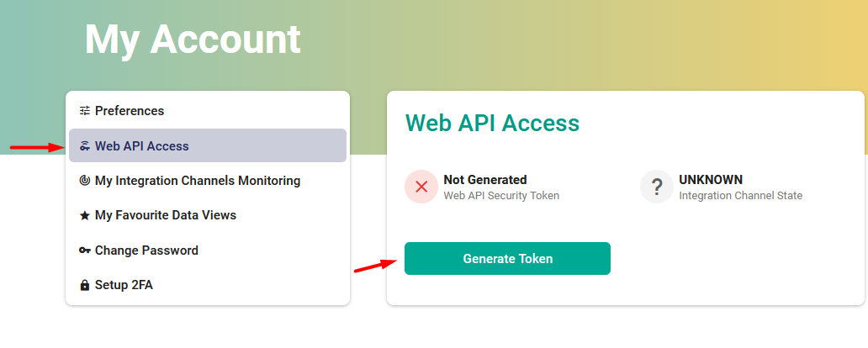
Task: Click the Web API Access sidebar icon
Action: pyautogui.click(x=84, y=146)
